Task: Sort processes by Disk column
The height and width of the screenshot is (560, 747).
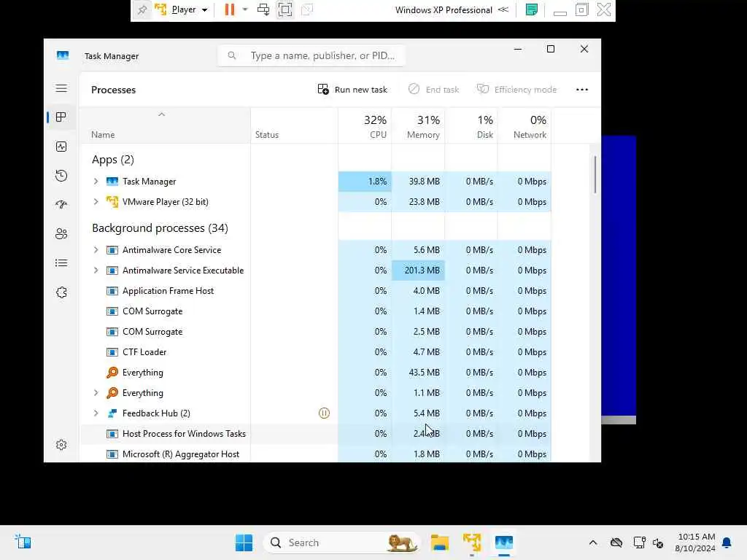Action: (x=472, y=127)
